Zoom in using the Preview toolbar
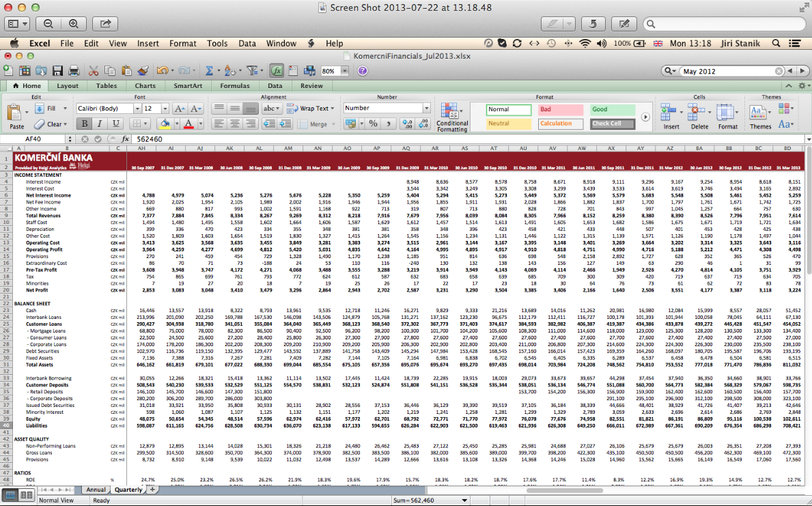This screenshot has height=506, width=812. coord(74,24)
